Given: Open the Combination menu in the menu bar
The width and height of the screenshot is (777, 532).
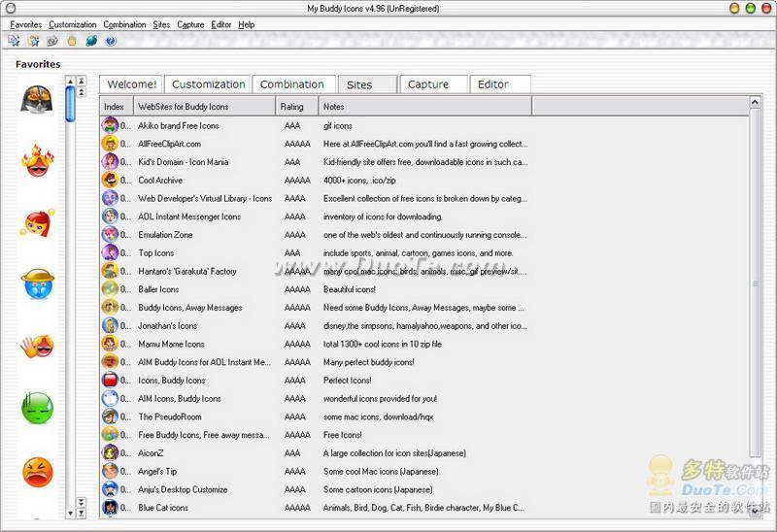Looking at the screenshot, I should pos(124,24).
